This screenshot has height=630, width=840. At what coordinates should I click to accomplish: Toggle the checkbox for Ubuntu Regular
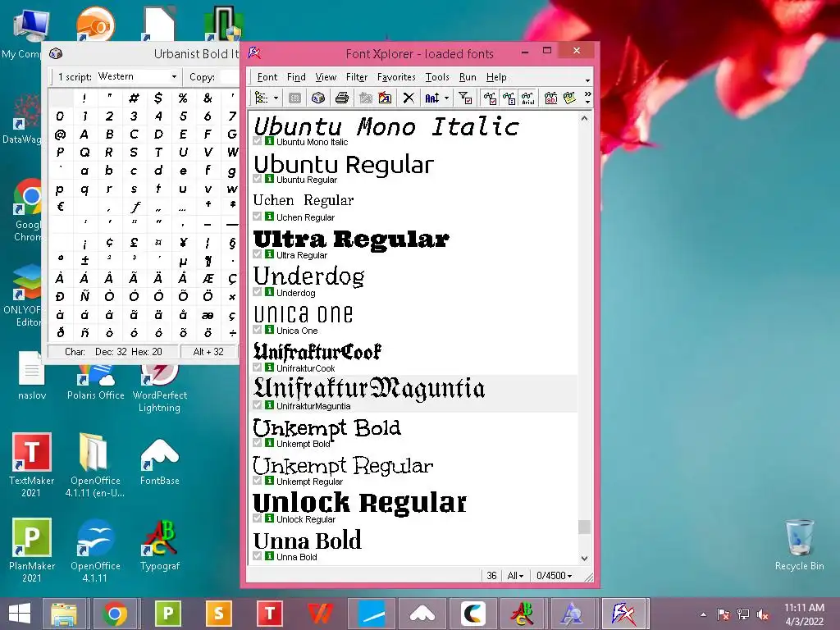point(257,179)
